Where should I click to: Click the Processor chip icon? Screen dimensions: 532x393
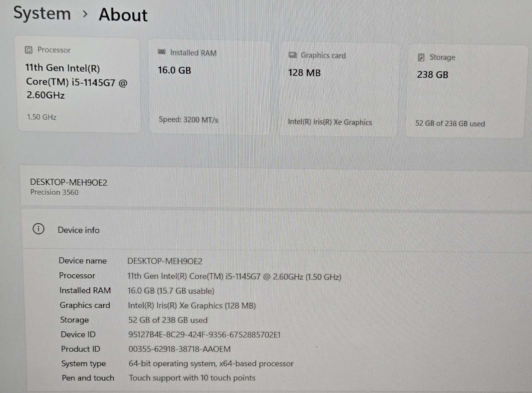click(x=29, y=50)
